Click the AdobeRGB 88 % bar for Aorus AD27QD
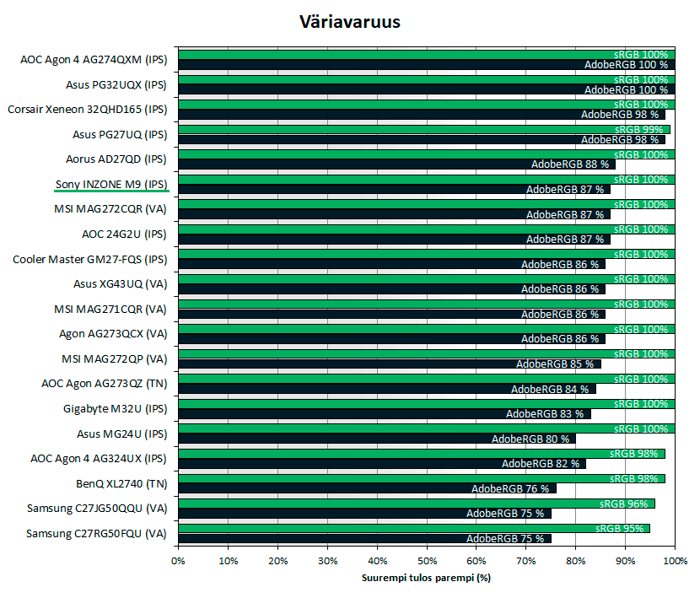 397,164
